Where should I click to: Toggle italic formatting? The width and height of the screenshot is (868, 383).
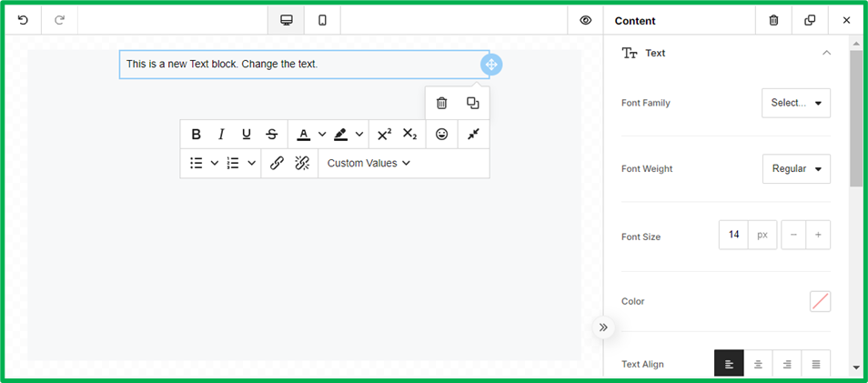[221, 134]
